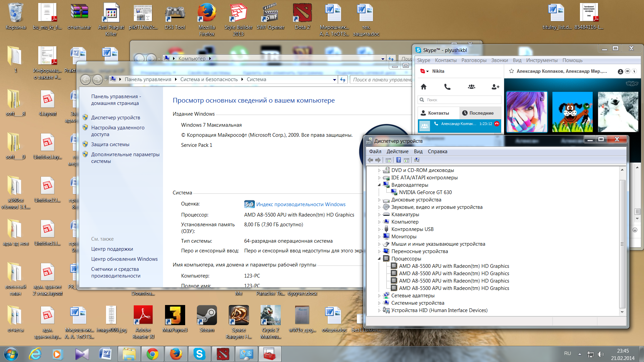Open the Dota 2 desktop shortcut
The height and width of the screenshot is (362, 644).
tap(302, 17)
